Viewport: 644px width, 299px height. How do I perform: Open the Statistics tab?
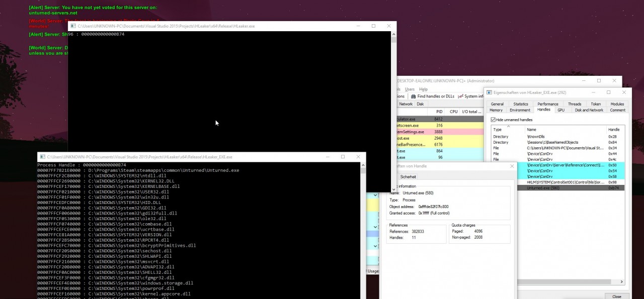tap(521, 104)
